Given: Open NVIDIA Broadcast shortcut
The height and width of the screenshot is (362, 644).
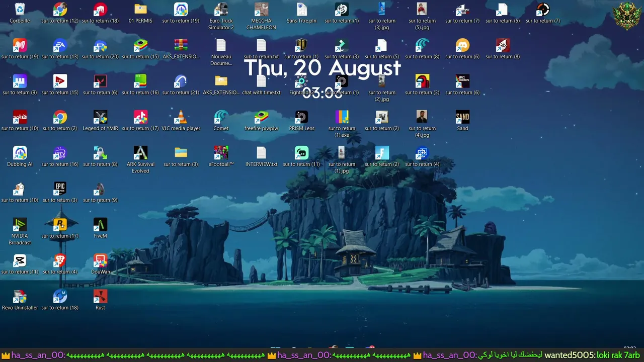Looking at the screenshot, I should [20, 231].
